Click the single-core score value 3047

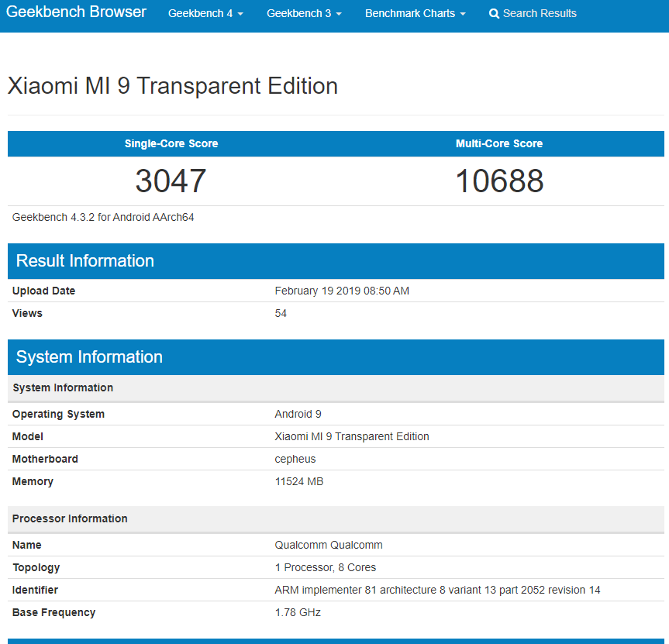pyautogui.click(x=171, y=181)
